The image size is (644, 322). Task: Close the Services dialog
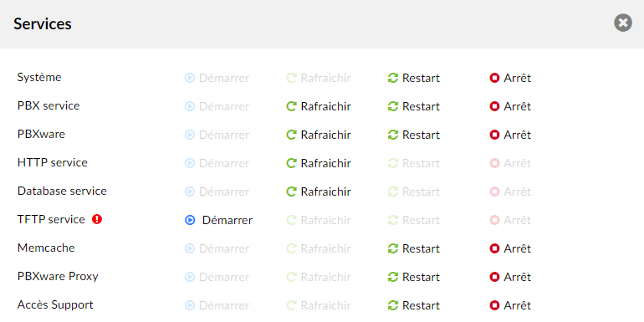(623, 23)
